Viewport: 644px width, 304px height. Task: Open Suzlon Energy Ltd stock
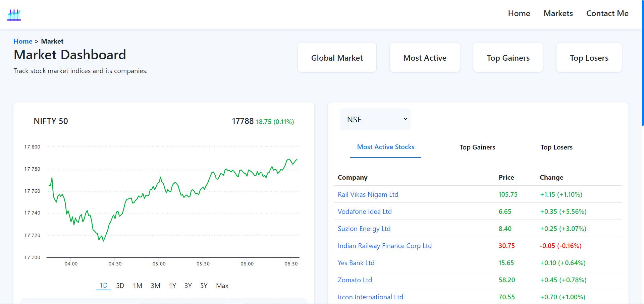[364, 229]
